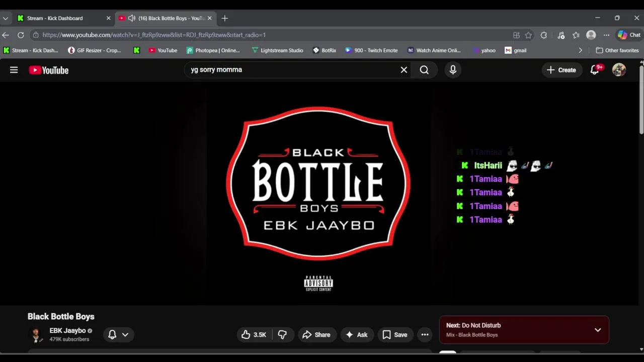Viewport: 644px width, 362px height.
Task: Open the Photopea Online bookmark
Action: pos(213,50)
